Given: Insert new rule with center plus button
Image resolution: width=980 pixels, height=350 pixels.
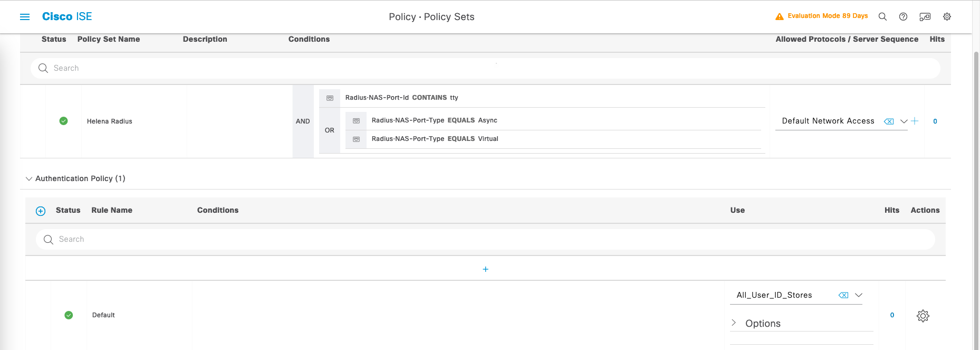Looking at the screenshot, I should 485,269.
